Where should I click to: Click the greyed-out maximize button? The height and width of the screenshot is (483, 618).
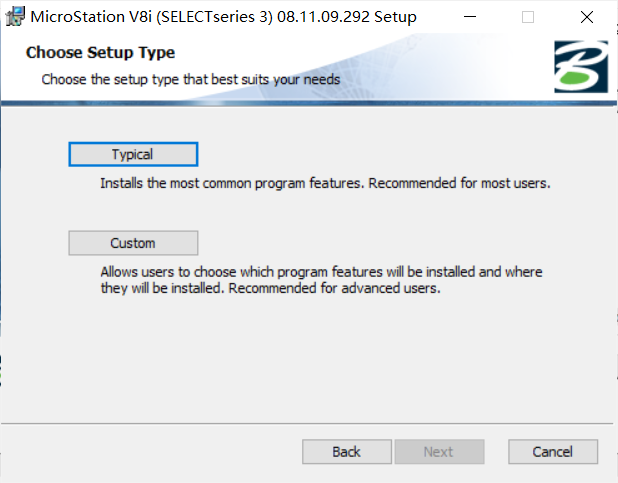tap(528, 17)
